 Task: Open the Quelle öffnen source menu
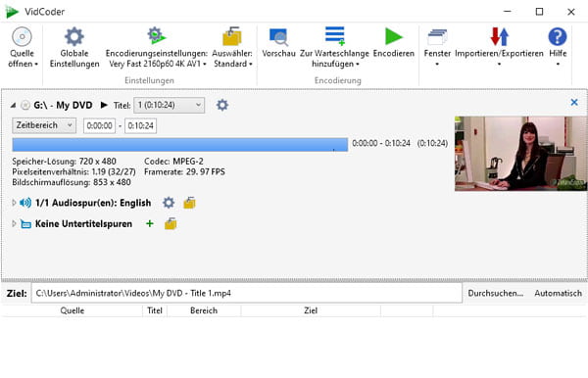tap(23, 48)
